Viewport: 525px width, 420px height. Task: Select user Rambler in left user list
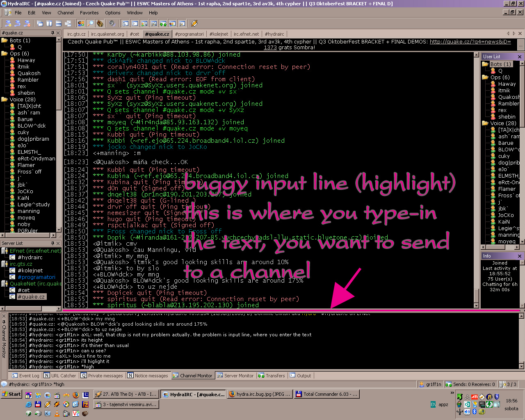click(x=28, y=80)
